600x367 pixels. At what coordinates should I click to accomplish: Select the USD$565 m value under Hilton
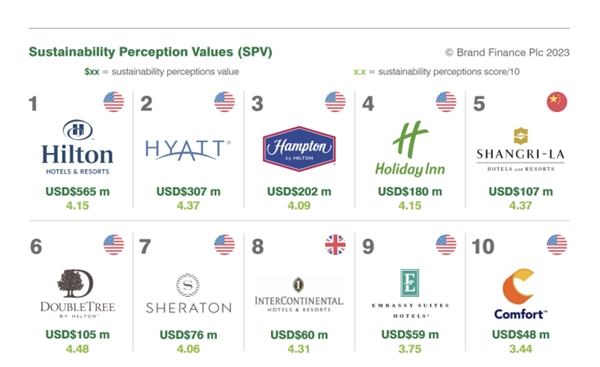pyautogui.click(x=78, y=191)
